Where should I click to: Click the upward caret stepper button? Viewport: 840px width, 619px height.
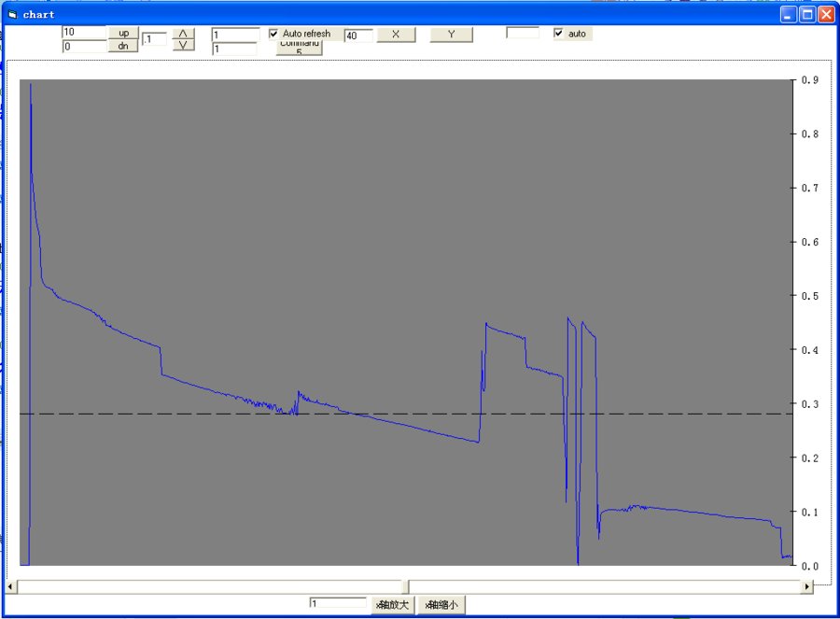183,34
